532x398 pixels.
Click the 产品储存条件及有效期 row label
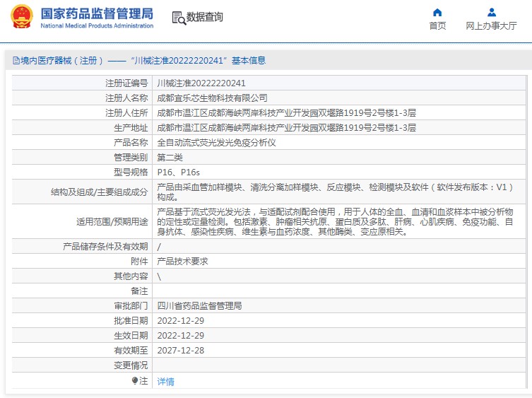pyautogui.click(x=105, y=247)
